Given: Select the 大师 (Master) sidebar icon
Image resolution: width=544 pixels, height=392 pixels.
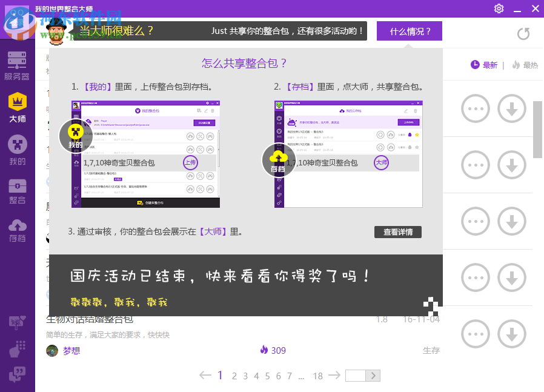Looking at the screenshot, I should (x=17, y=104).
